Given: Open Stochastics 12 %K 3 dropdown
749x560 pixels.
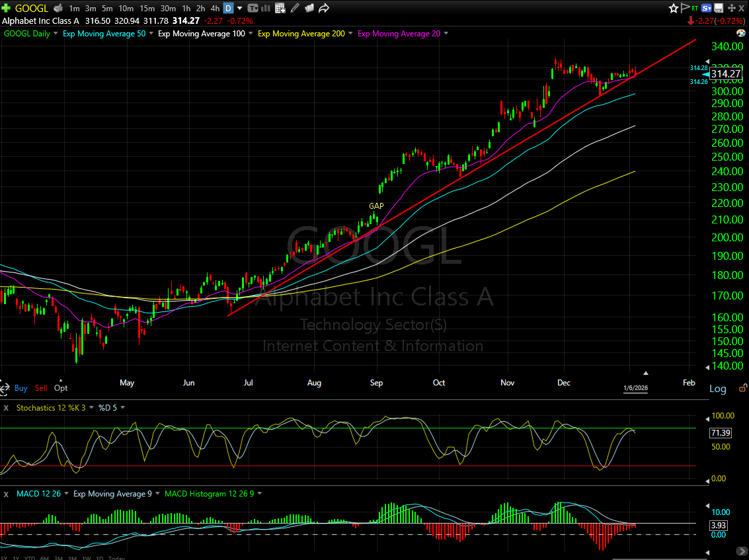Looking at the screenshot, I should (91, 407).
